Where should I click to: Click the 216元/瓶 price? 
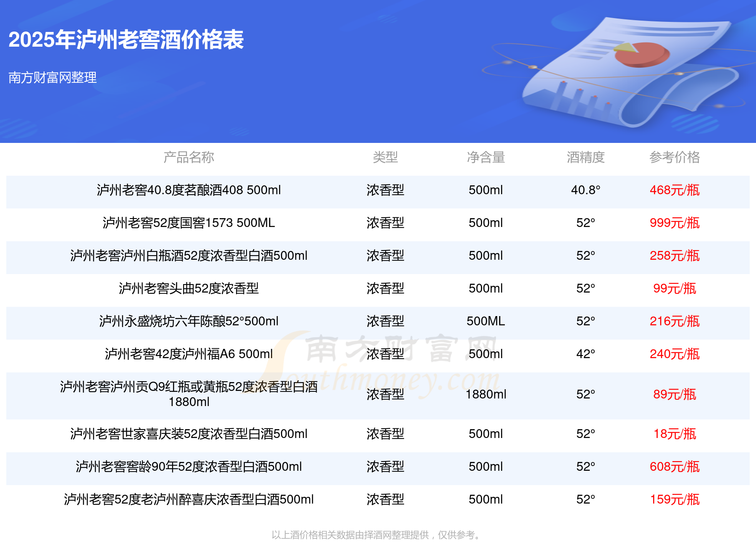tap(675, 321)
